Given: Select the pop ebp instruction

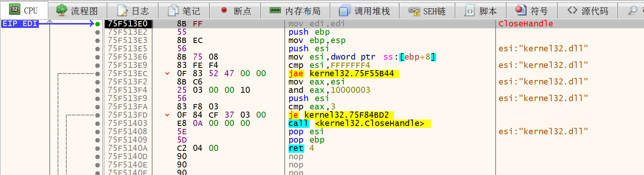Looking at the screenshot, I should coord(306,140).
